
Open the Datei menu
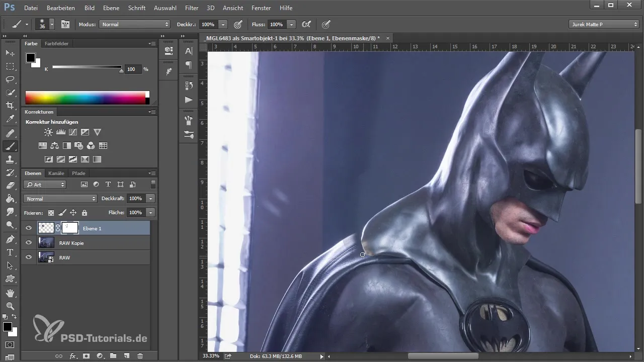(x=31, y=8)
